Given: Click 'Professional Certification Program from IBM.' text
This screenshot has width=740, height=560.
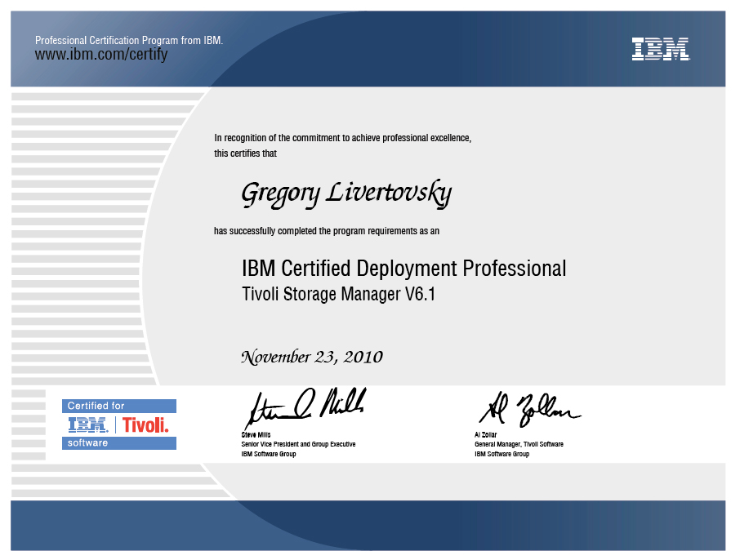Looking at the screenshot, I should [x=129, y=40].
